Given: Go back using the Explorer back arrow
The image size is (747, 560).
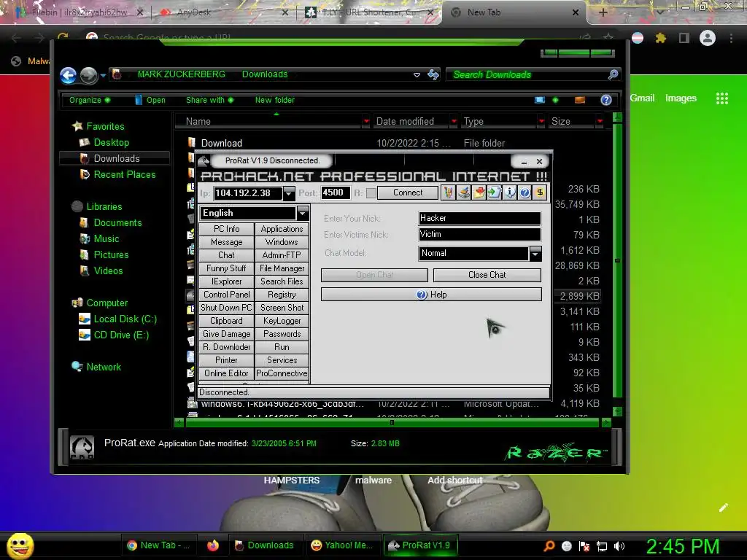Looking at the screenshot, I should point(68,75).
